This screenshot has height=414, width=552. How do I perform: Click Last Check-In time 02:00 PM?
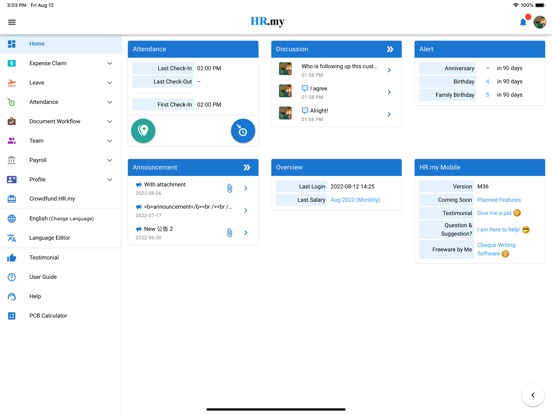[209, 68]
